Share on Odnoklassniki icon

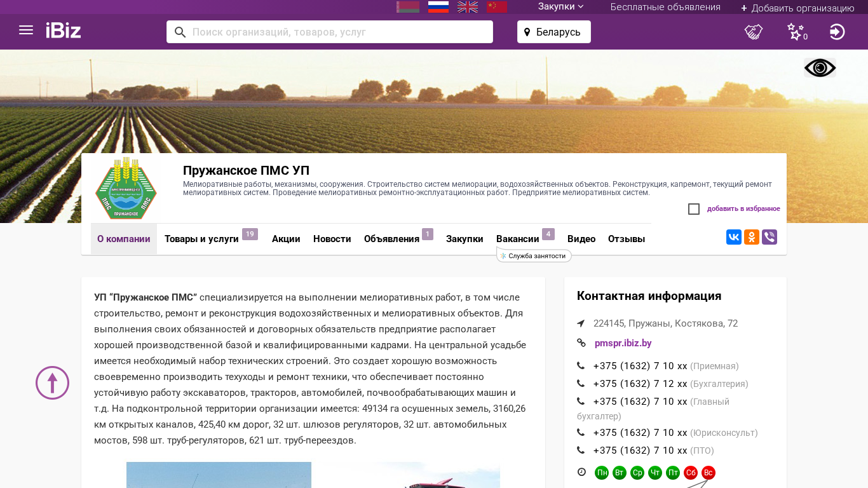(x=752, y=237)
